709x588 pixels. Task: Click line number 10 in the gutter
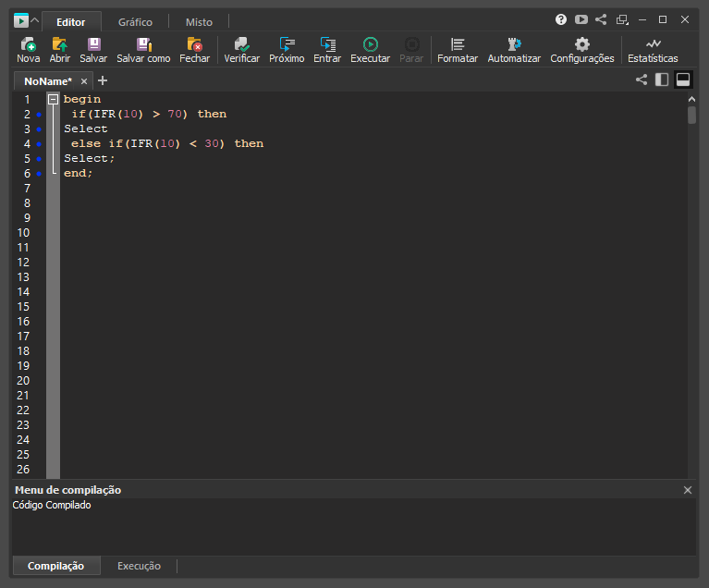[23, 232]
